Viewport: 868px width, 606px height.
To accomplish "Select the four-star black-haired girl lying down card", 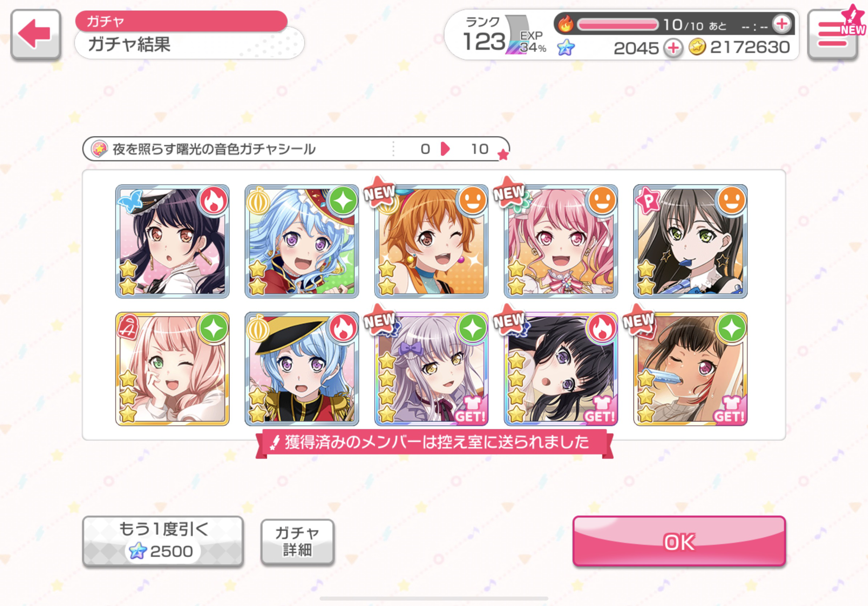I will (x=561, y=369).
